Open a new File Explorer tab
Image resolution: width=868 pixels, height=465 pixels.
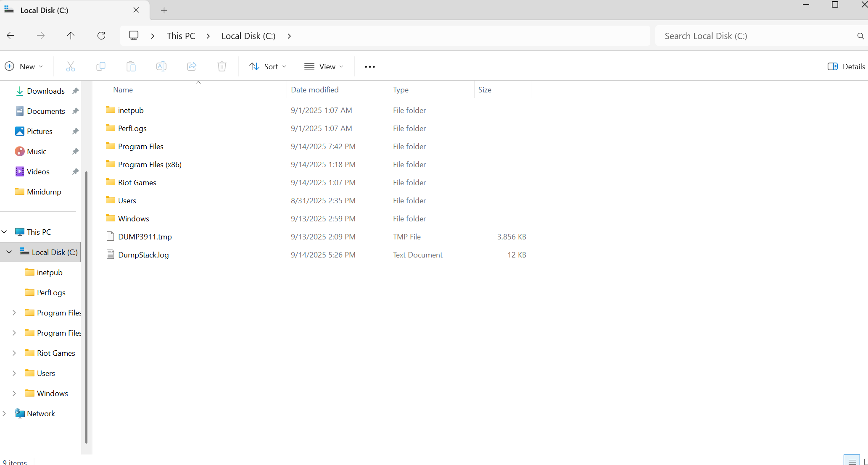[x=164, y=10]
